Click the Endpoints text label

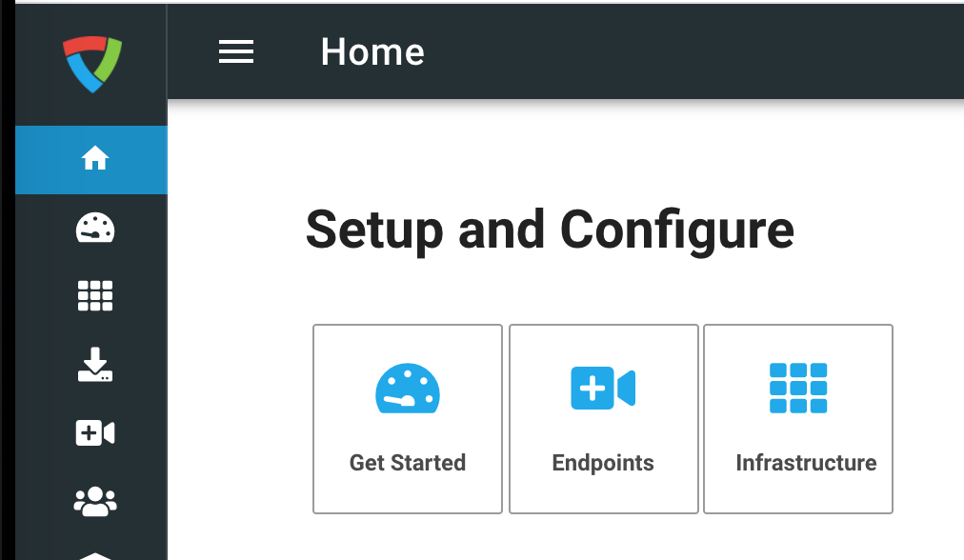click(603, 464)
